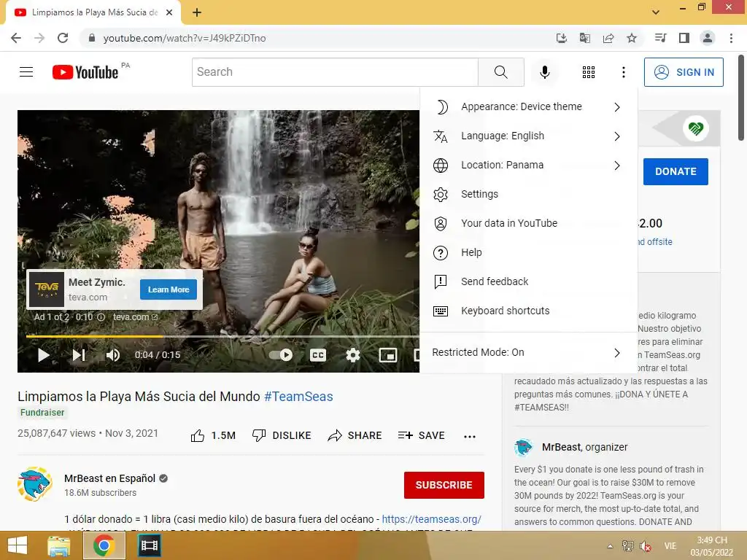Open the YouTube hamburger guide menu
Screen dimensions: 747x560
click(26, 72)
